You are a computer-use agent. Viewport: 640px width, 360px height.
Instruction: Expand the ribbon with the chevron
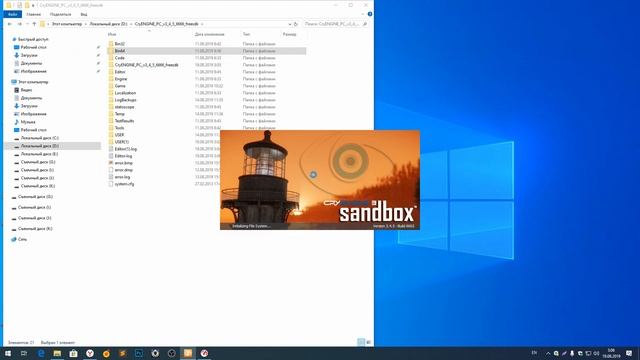tap(363, 14)
